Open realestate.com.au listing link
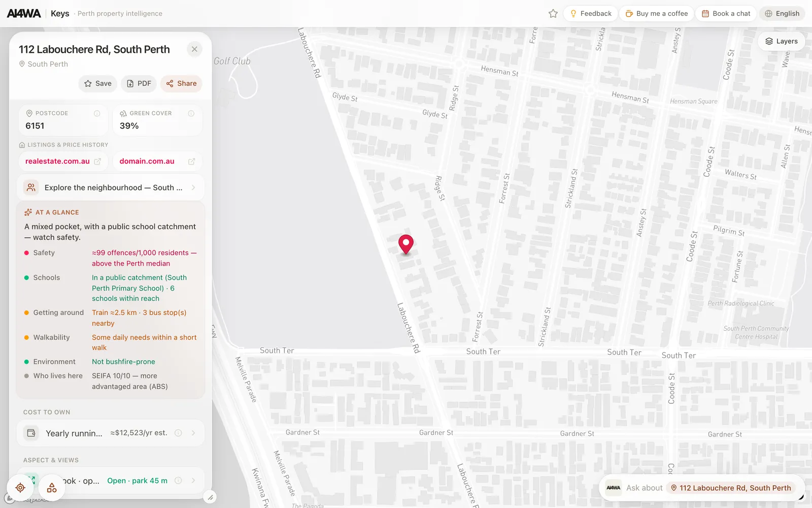Screen dimensions: 812x508 (63, 161)
